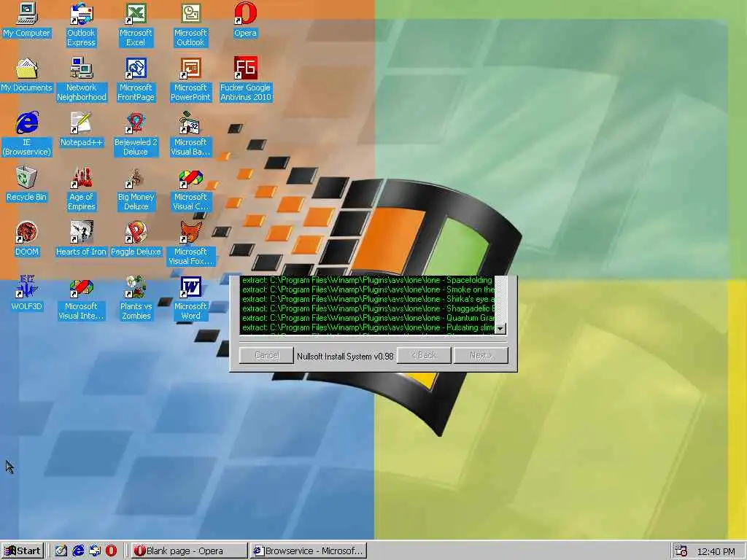
Task: Click the log line mentioning Pulsating slime
Action: click(367, 327)
